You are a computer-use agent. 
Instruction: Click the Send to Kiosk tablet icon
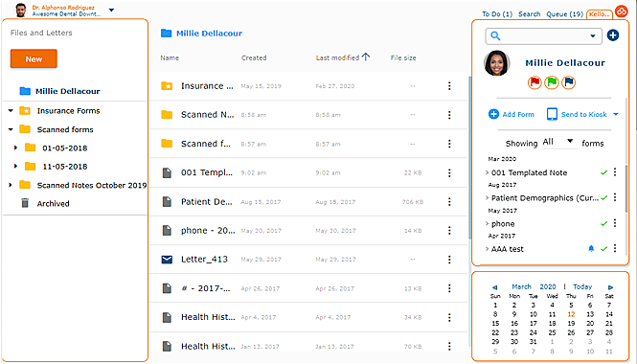click(x=552, y=114)
